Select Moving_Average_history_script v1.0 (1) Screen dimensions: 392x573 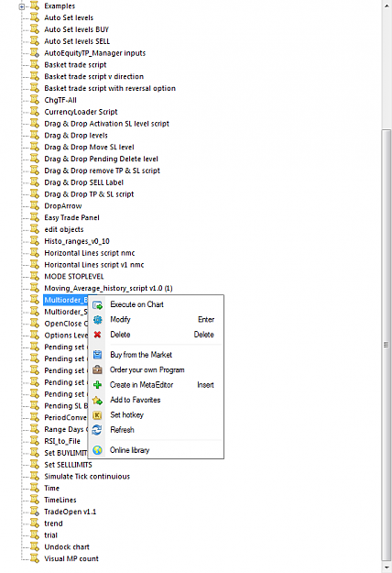[108, 288]
